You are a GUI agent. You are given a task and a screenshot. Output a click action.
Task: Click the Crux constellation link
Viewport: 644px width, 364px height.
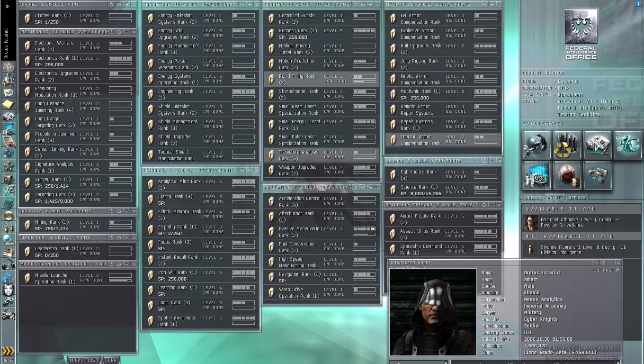(563, 88)
